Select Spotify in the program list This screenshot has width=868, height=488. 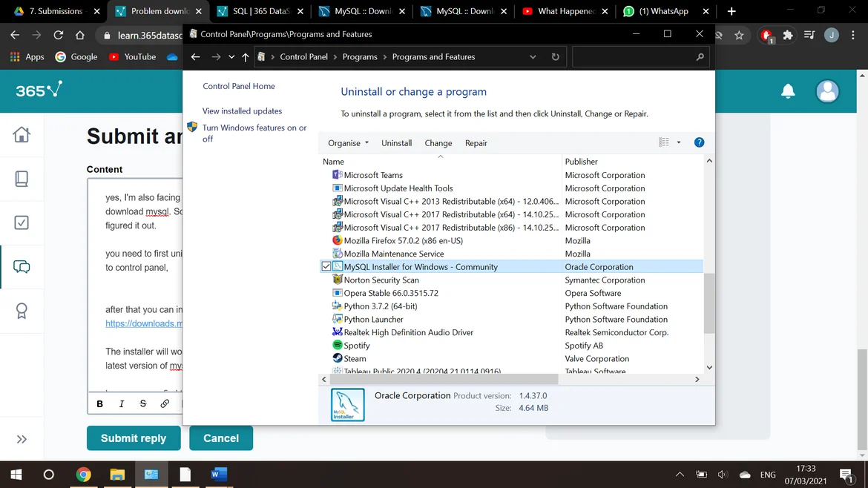coord(357,346)
